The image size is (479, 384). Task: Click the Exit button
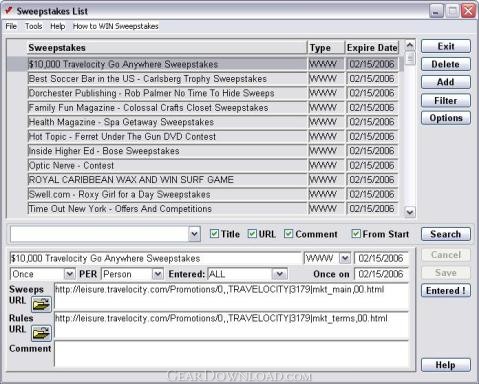[x=446, y=46]
